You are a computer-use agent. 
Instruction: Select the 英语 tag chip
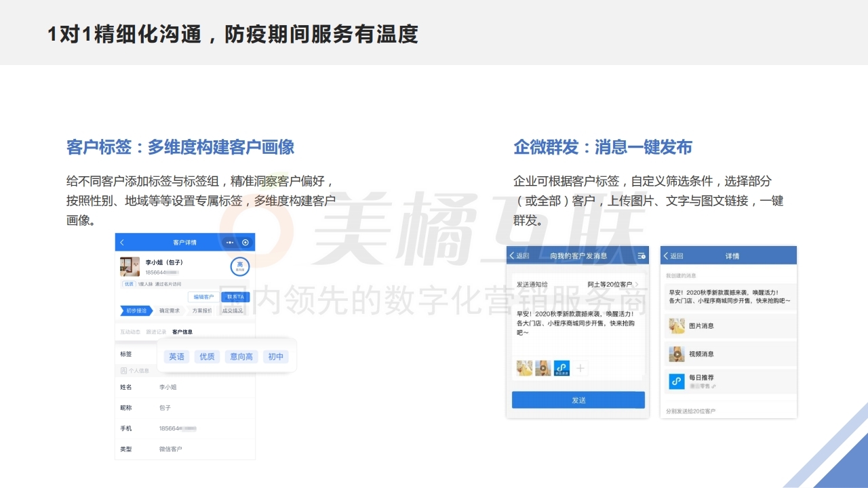coord(177,357)
